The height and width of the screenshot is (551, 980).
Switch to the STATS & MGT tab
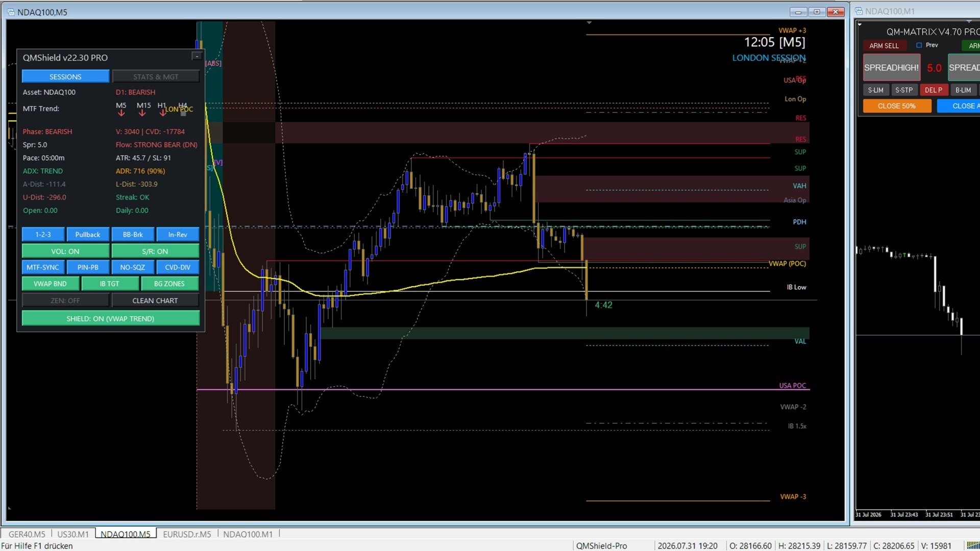(156, 77)
